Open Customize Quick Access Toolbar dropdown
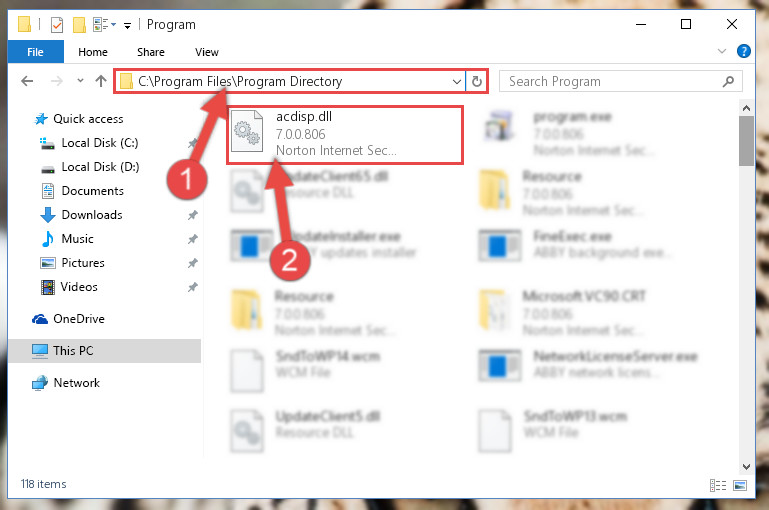Image resolution: width=769 pixels, height=510 pixels. [127, 26]
